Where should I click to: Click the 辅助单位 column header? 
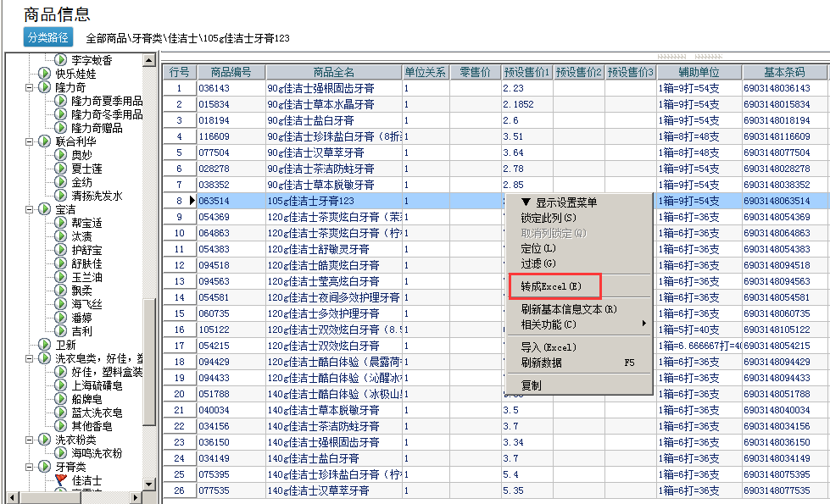[699, 73]
